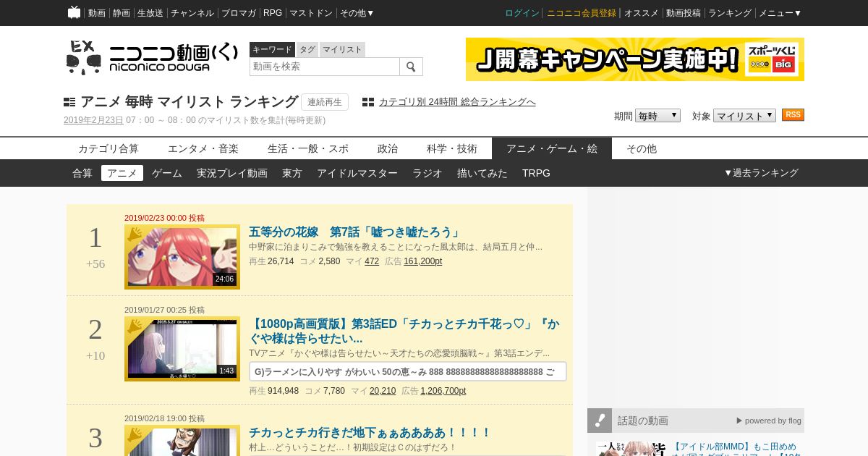
Task: Select the ラジオ subcategory
Action: tap(427, 173)
